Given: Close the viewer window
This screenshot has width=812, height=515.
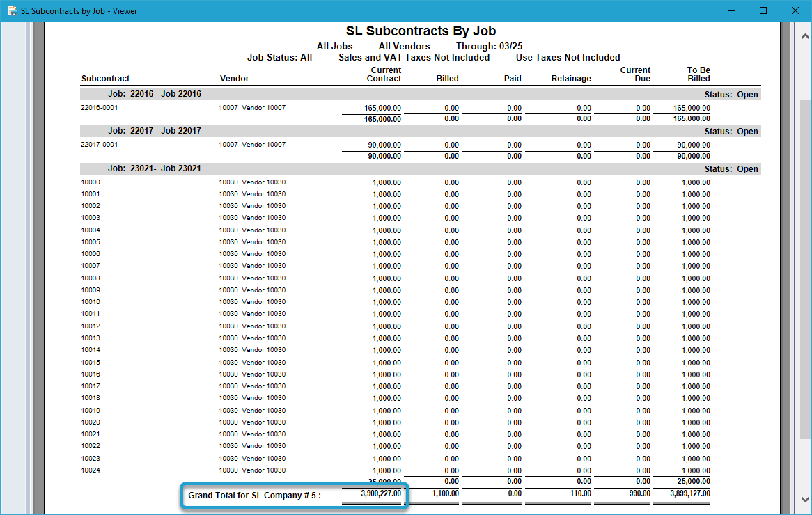Looking at the screenshot, I should (x=795, y=10).
